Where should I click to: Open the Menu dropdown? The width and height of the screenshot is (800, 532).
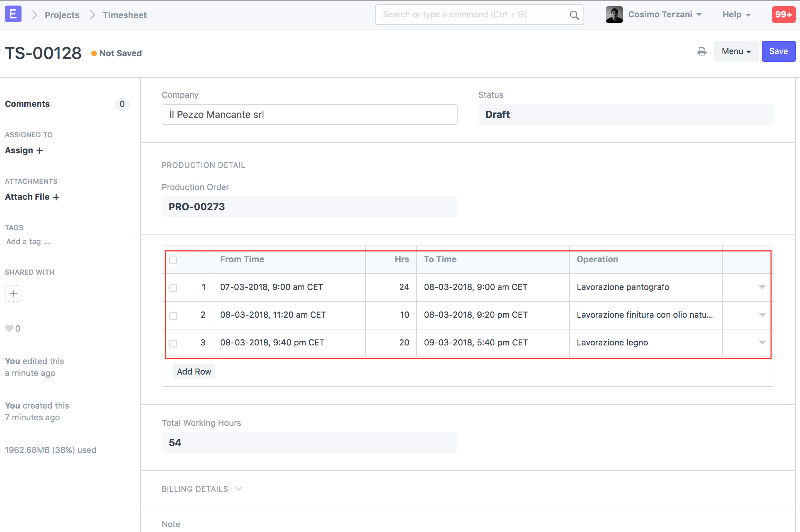736,51
